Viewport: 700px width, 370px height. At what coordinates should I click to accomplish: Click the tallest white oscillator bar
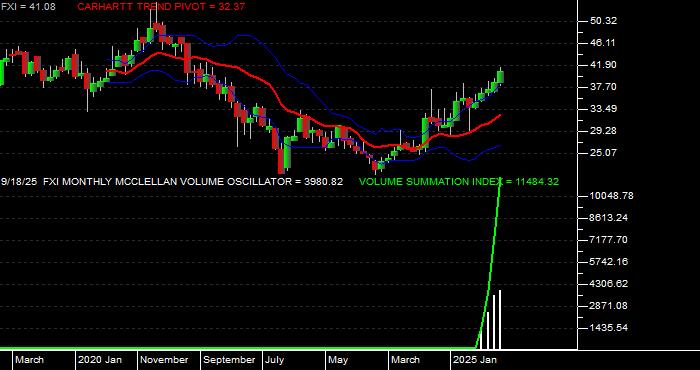tap(500, 319)
